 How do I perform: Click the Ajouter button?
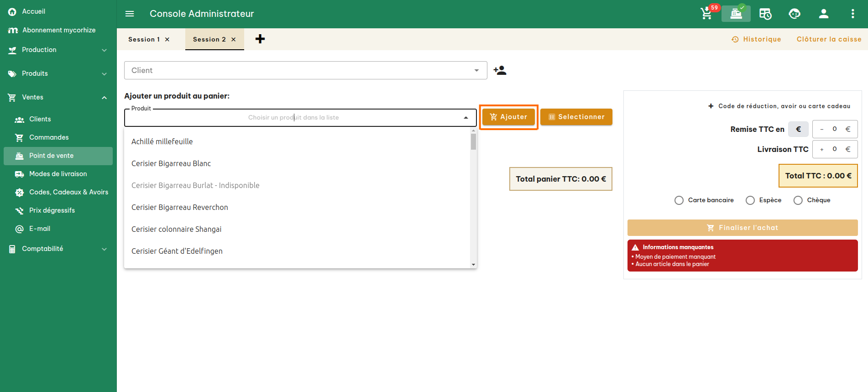click(508, 117)
